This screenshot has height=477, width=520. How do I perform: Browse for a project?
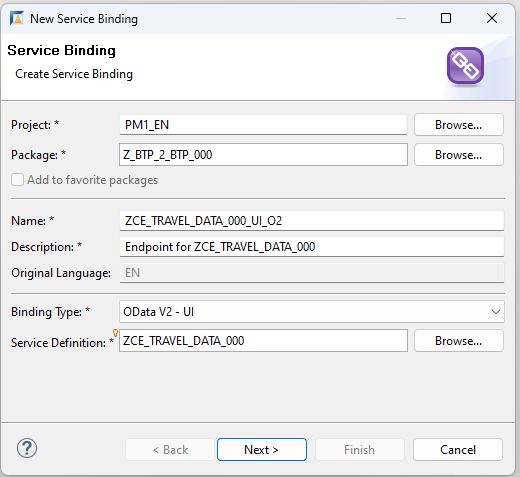tap(459, 125)
